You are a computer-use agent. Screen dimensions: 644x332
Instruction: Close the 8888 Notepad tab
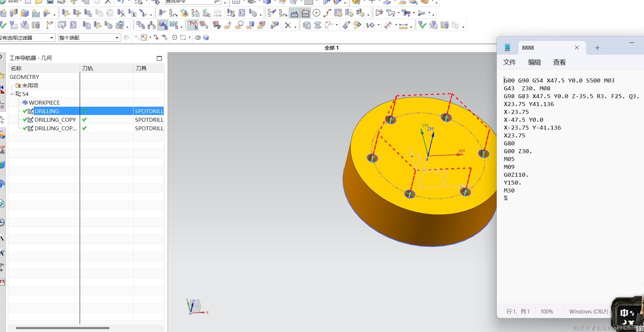[576, 47]
